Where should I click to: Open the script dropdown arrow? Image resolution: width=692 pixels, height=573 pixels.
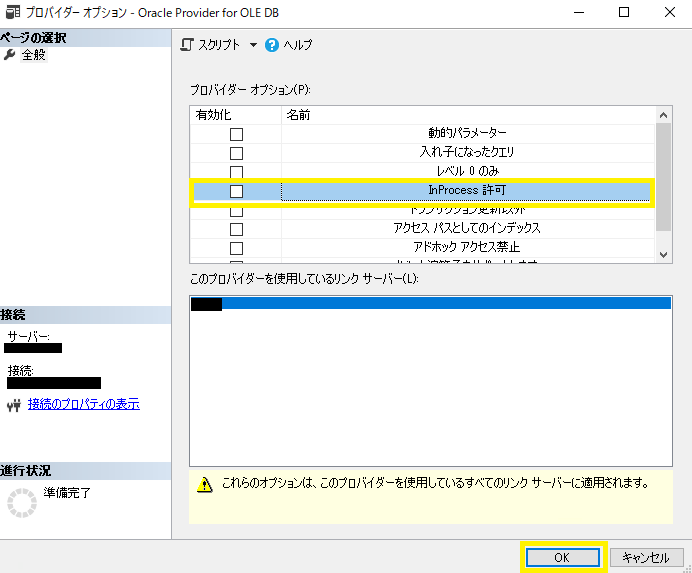[253, 45]
